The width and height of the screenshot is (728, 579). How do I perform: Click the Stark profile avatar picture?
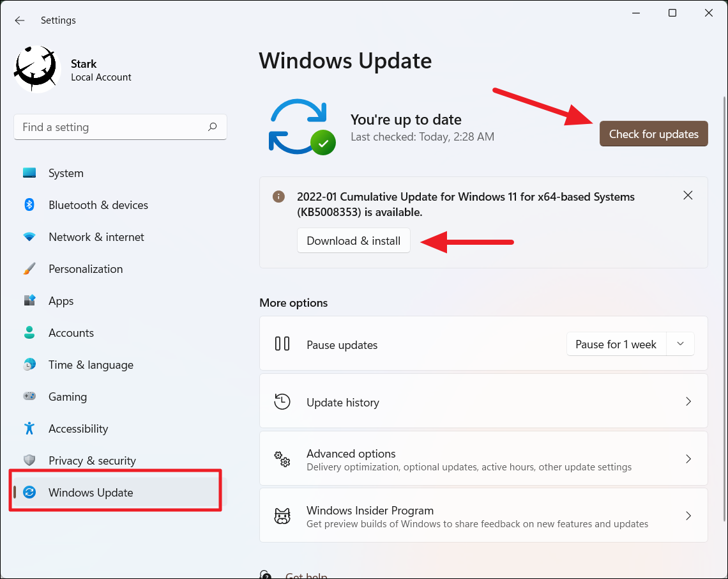coord(37,69)
